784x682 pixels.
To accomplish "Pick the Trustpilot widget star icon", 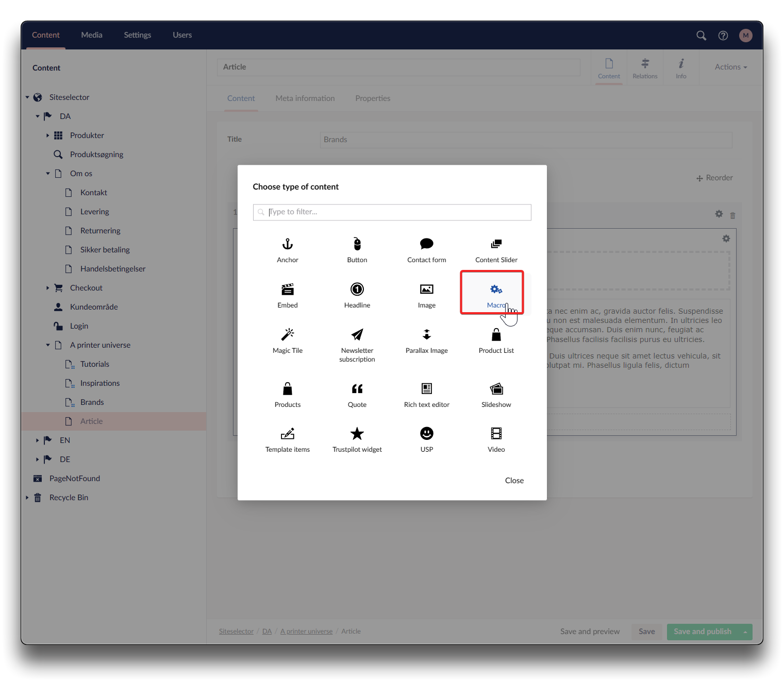I will click(357, 434).
